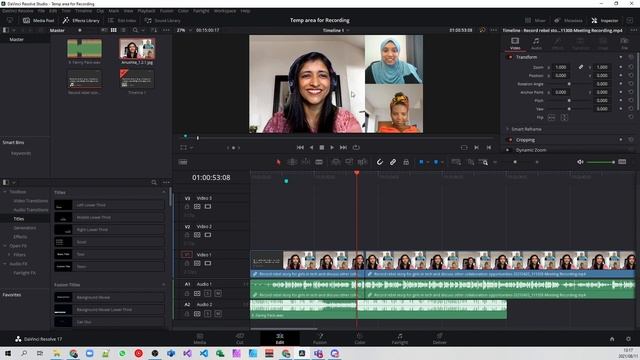Select the Selection Mode arrow tool
This screenshot has width=640, height=360.
click(278, 162)
